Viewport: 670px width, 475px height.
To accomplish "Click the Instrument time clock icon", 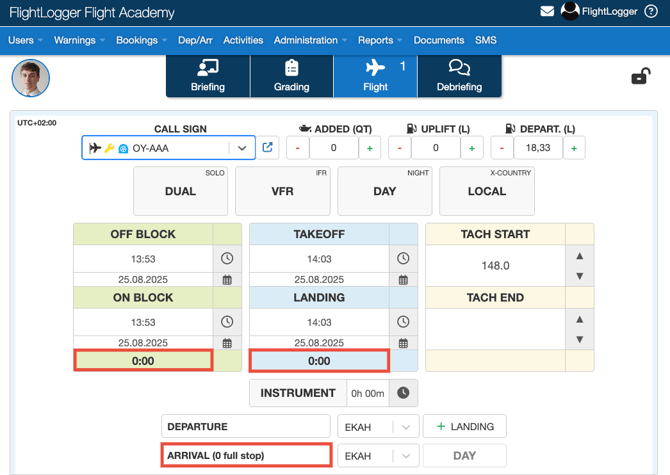I will click(x=403, y=393).
